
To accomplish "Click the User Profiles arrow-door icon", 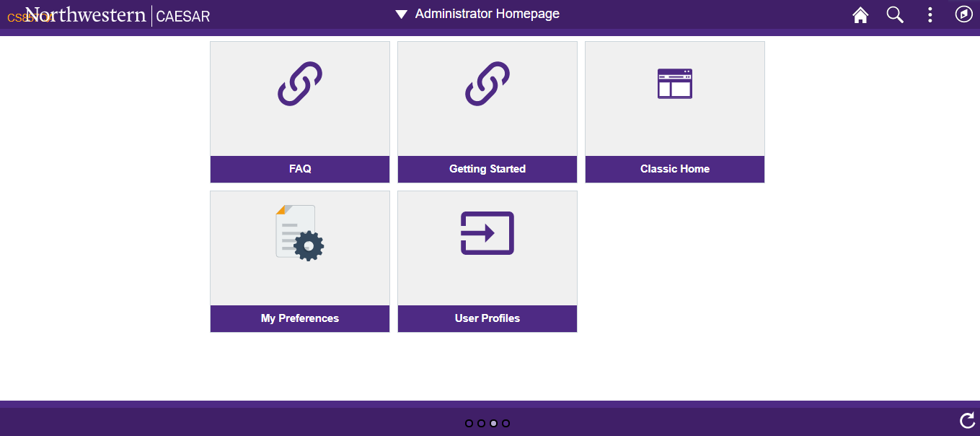I will pos(487,232).
